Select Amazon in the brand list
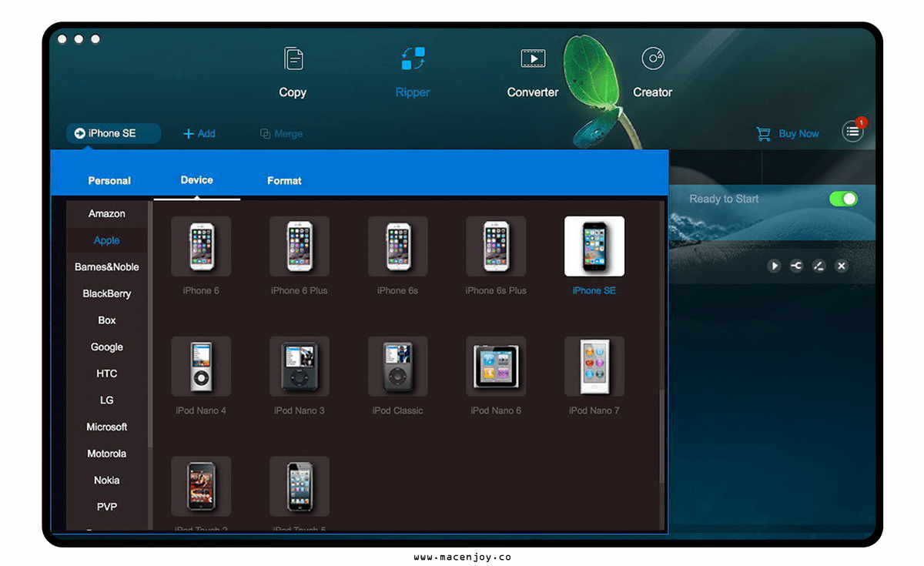Screen dimensions: 924x566 pyautogui.click(x=107, y=214)
